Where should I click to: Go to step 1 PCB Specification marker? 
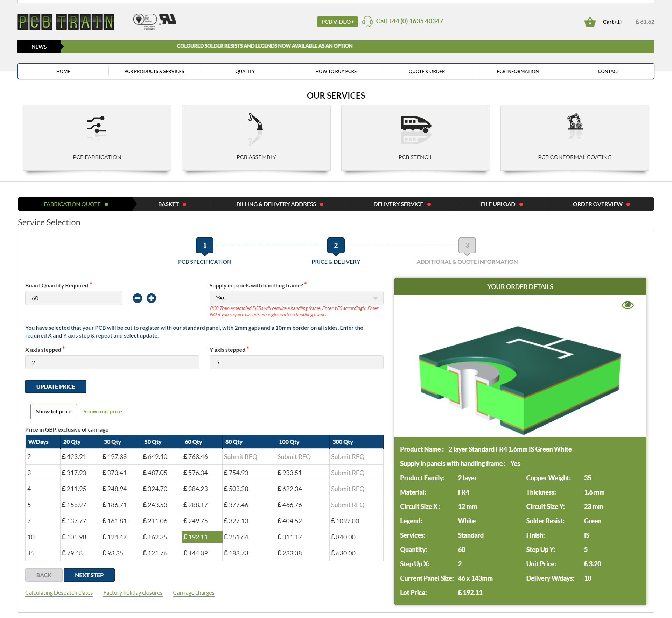(205, 246)
